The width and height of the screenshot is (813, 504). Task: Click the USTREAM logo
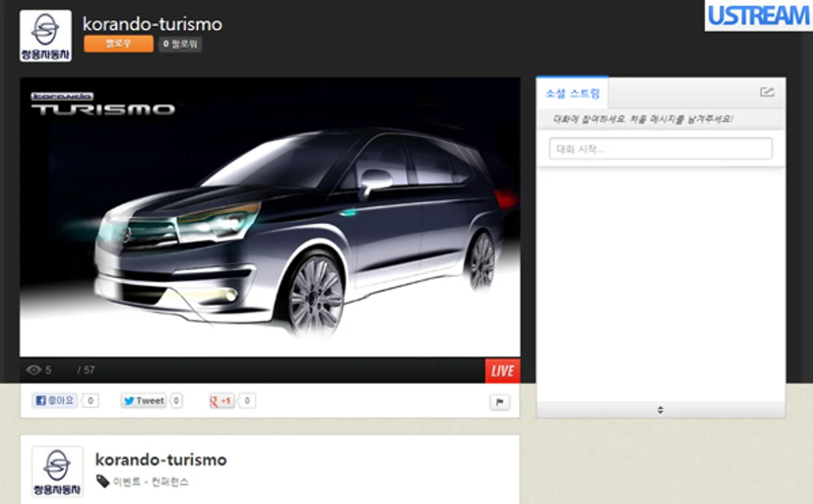coord(758,15)
